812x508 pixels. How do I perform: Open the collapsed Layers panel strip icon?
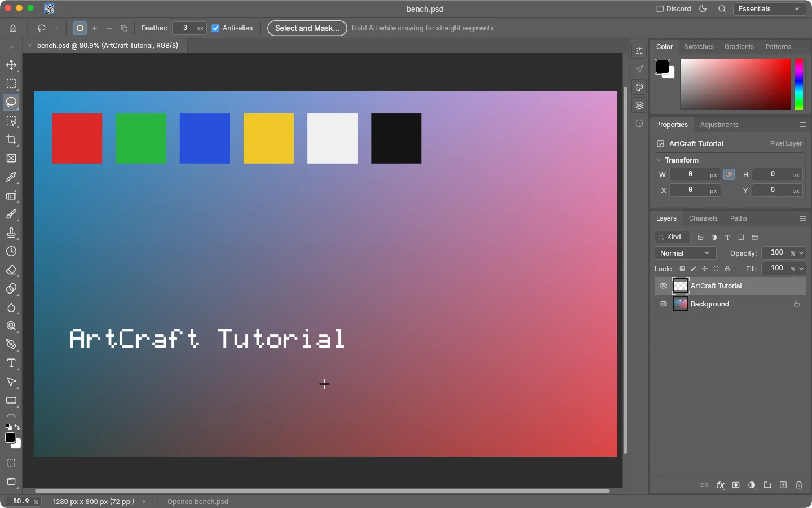pyautogui.click(x=639, y=105)
